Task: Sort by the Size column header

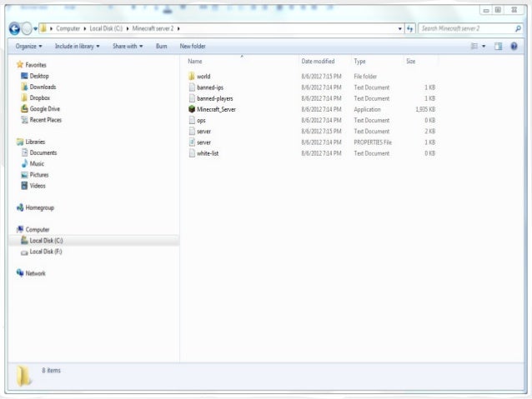Action: (410, 62)
